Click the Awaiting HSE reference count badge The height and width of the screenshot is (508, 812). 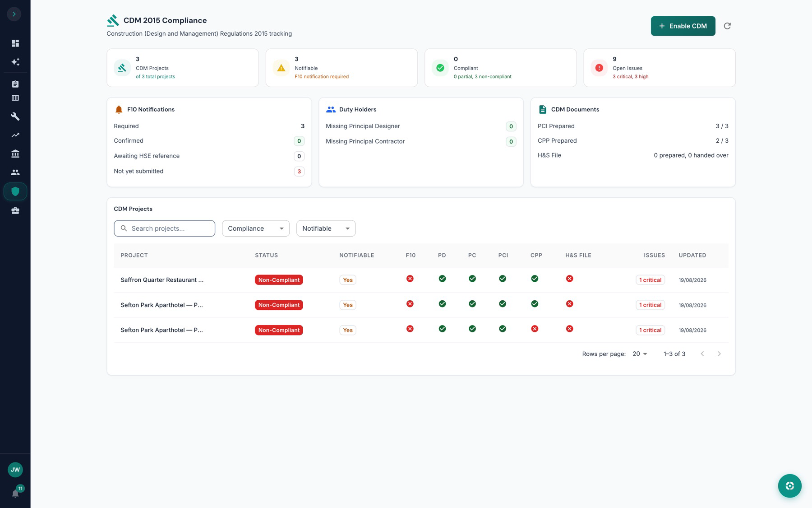coord(299,156)
